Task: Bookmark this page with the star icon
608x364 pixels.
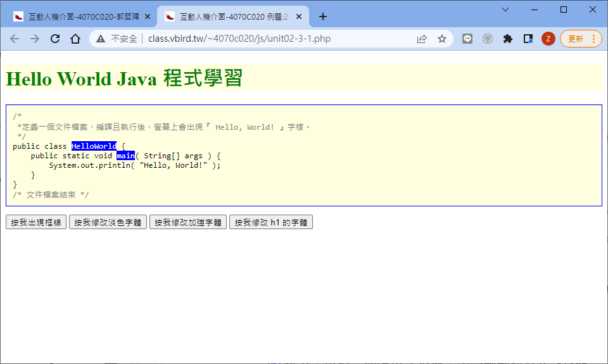Action: (x=442, y=39)
